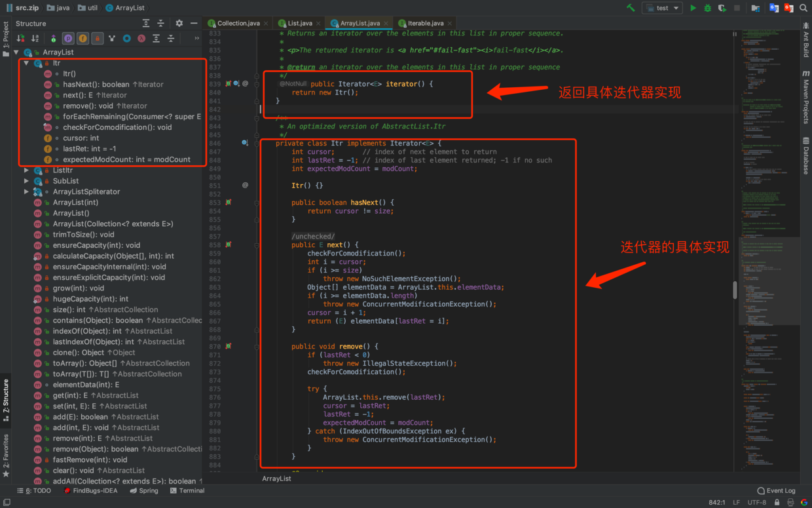
Task: Change file encoding UTF-8 in status bar
Action: click(x=756, y=503)
